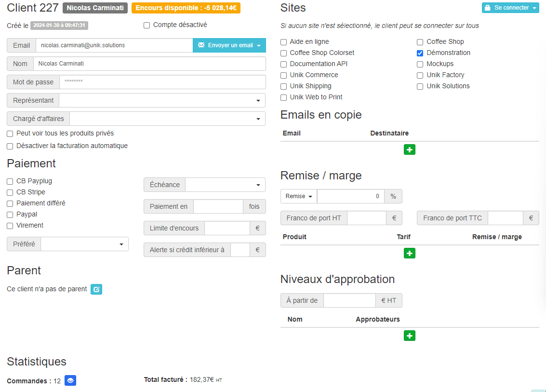Image resolution: width=546 pixels, height=392 pixels.
Task: Uncheck the Démonstration site checkbox
Action: pos(420,53)
